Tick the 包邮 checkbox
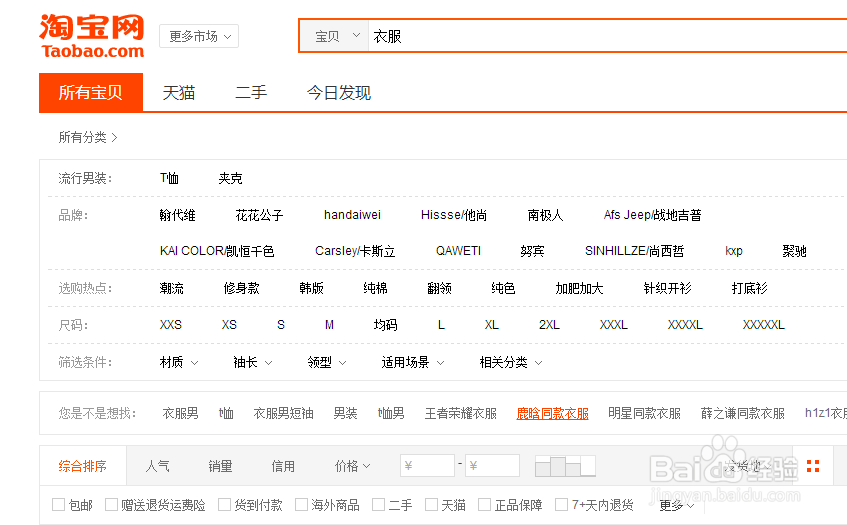 (x=58, y=504)
